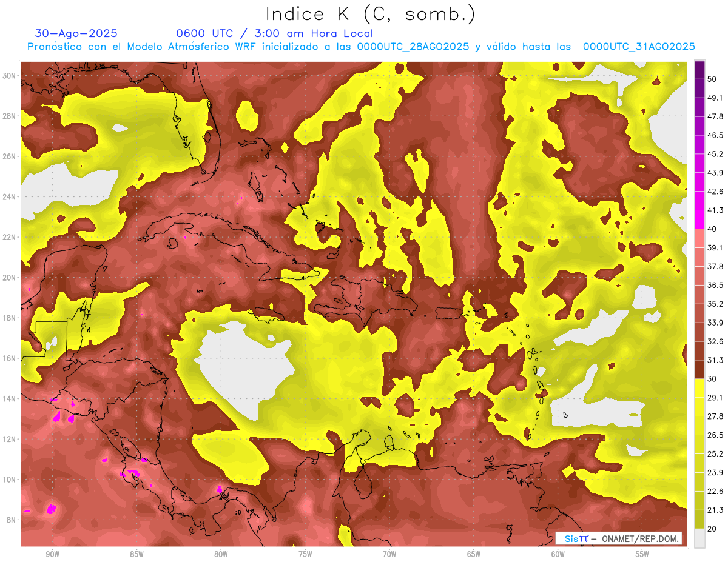
Task: Click the '16N' latitude label
Action: [9, 359]
